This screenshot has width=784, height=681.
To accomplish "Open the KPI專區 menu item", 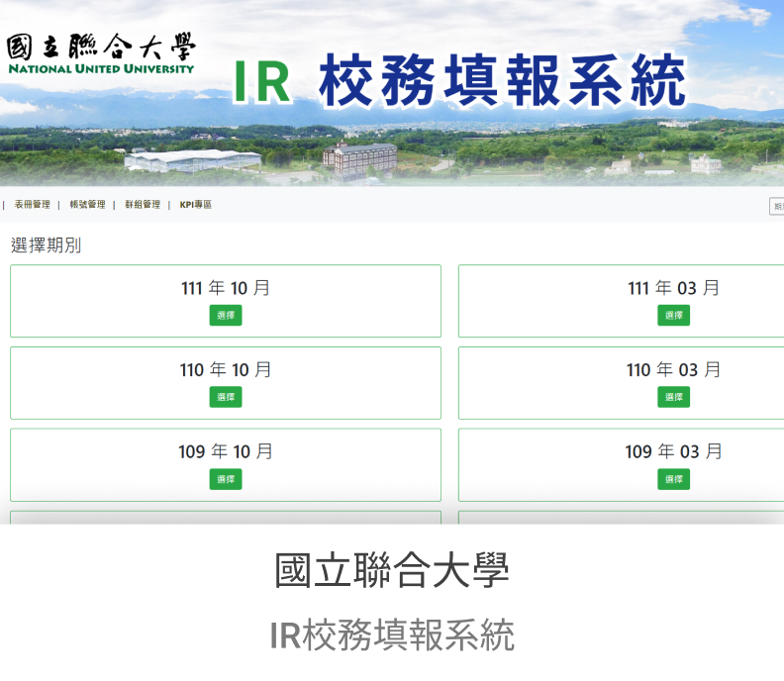I will pyautogui.click(x=195, y=205).
